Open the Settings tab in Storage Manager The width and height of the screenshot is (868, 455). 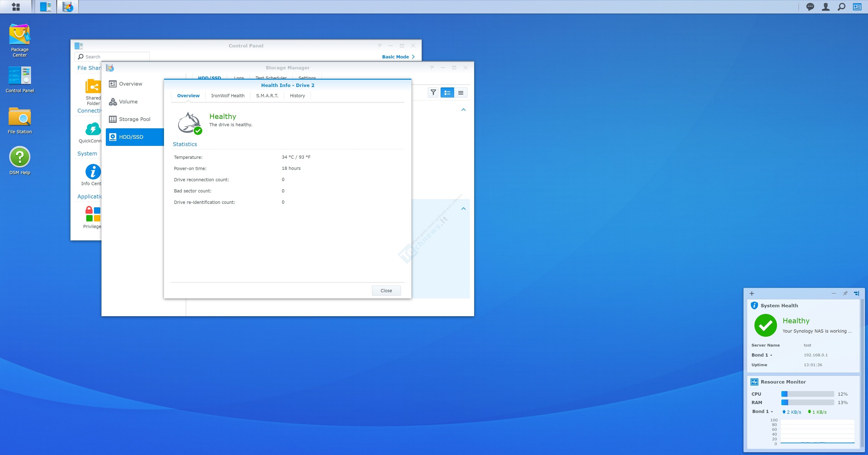pos(307,78)
